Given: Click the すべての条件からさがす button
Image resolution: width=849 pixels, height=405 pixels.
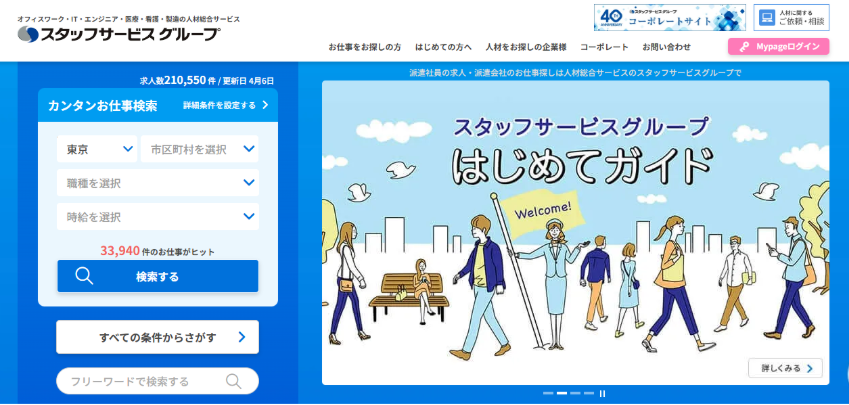Looking at the screenshot, I should click(157, 337).
